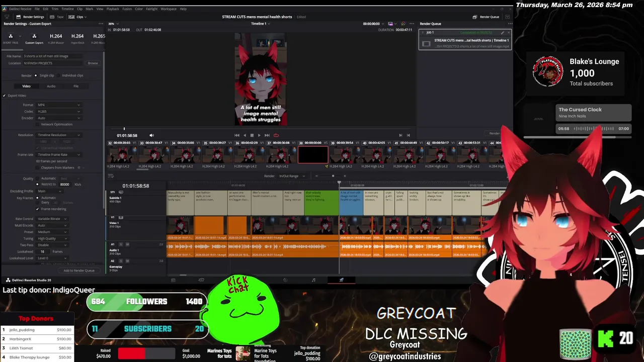Open the Fusion menu
Viewport: 644px width, 362px height.
(127, 9)
